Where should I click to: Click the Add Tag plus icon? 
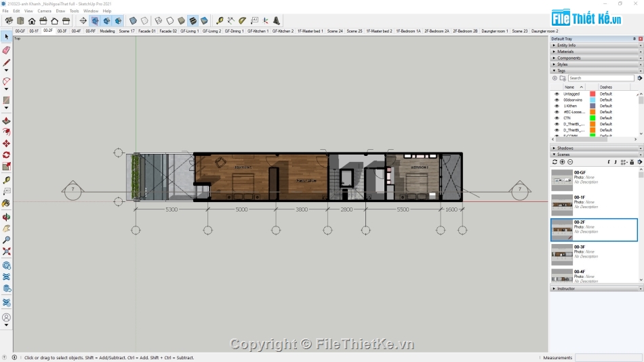555,78
